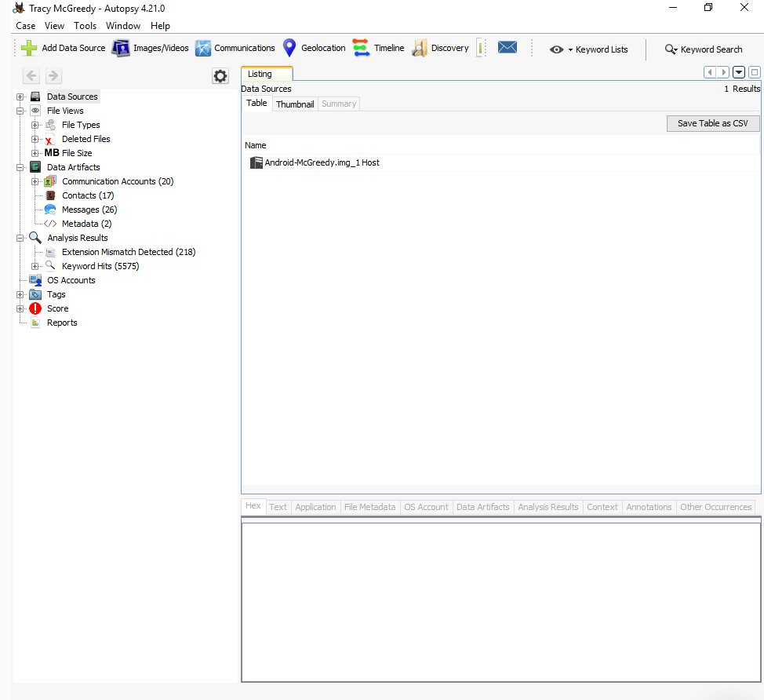Click Save Table as CSV button
Screen dimensions: 764x700
(x=712, y=123)
